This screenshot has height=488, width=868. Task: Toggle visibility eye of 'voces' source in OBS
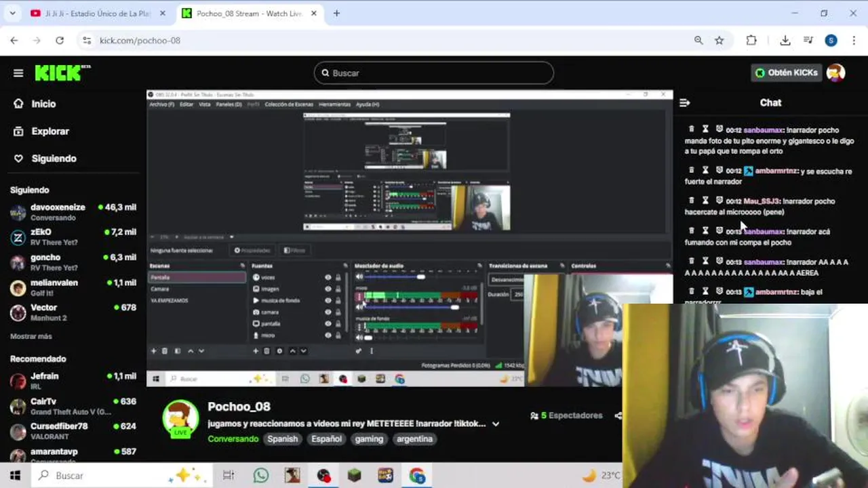click(328, 277)
